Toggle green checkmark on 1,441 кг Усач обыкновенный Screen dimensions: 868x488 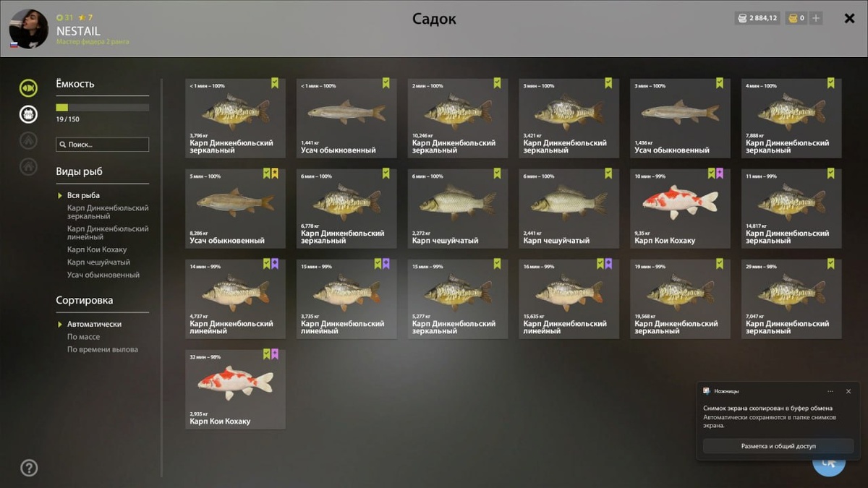[386, 83]
